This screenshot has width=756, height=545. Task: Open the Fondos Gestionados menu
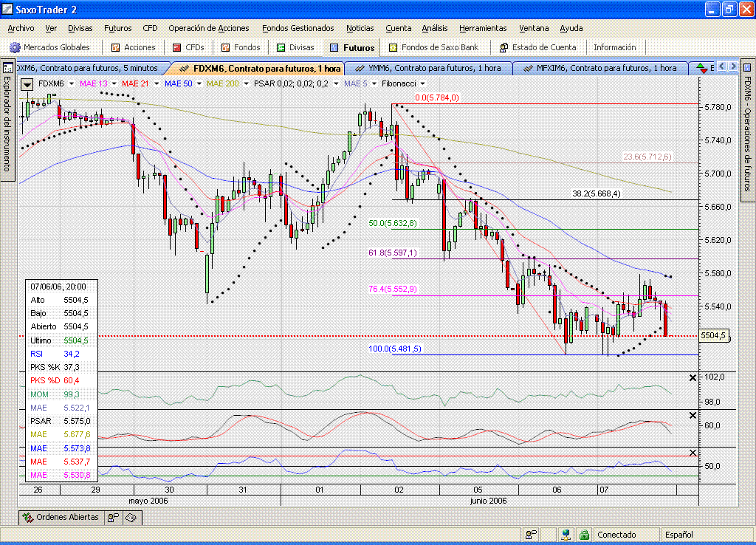298,28
